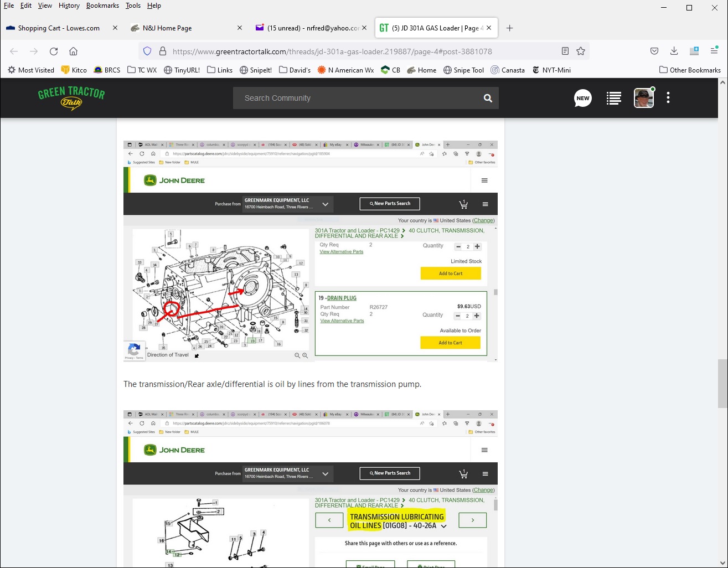Reload the current page
Viewport: 728px width, 568px height.
tap(54, 51)
